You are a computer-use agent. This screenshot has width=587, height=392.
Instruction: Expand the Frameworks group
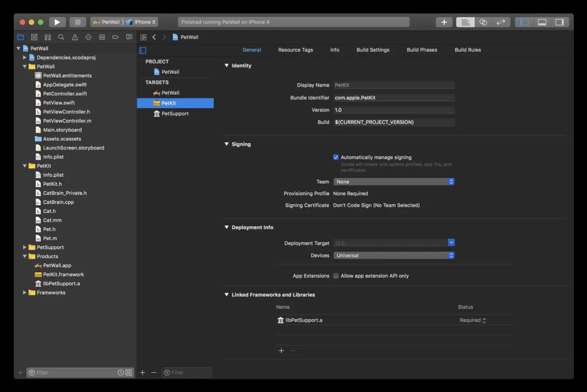pyautogui.click(x=25, y=293)
